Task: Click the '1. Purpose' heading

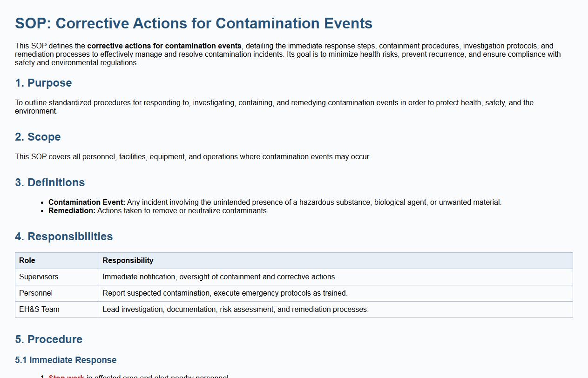Action: tap(43, 83)
